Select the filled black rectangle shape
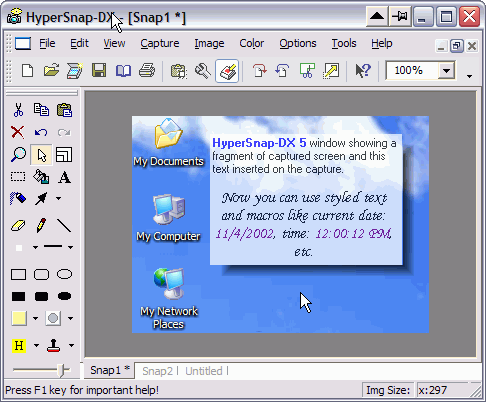486x402 pixels. [18, 296]
